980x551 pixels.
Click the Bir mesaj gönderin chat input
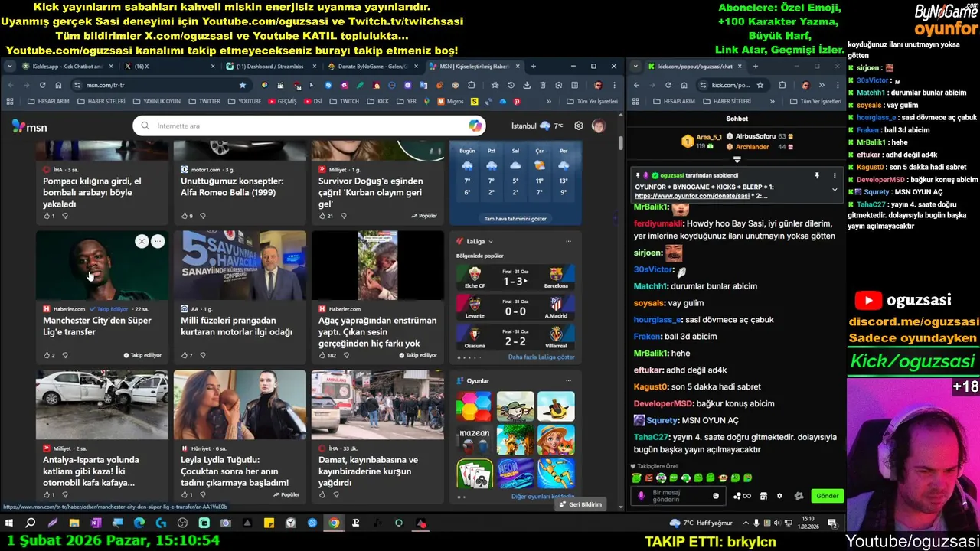[680, 496]
